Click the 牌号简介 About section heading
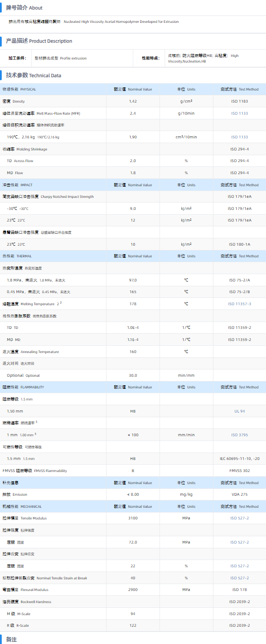The height and width of the screenshot is (644, 266). [24, 8]
